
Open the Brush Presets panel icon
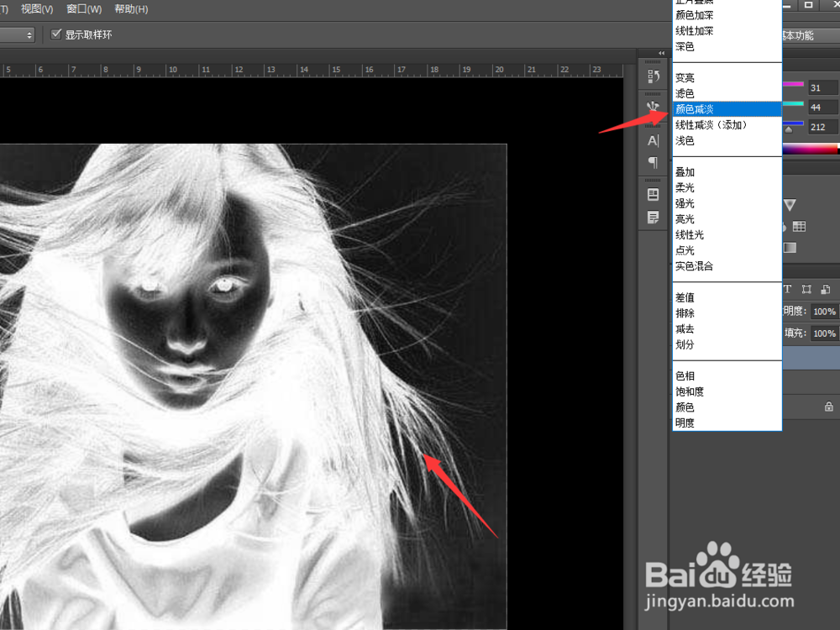653,108
